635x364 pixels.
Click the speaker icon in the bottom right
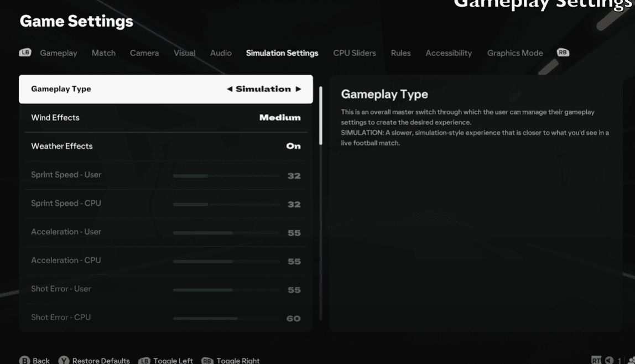[x=609, y=360]
